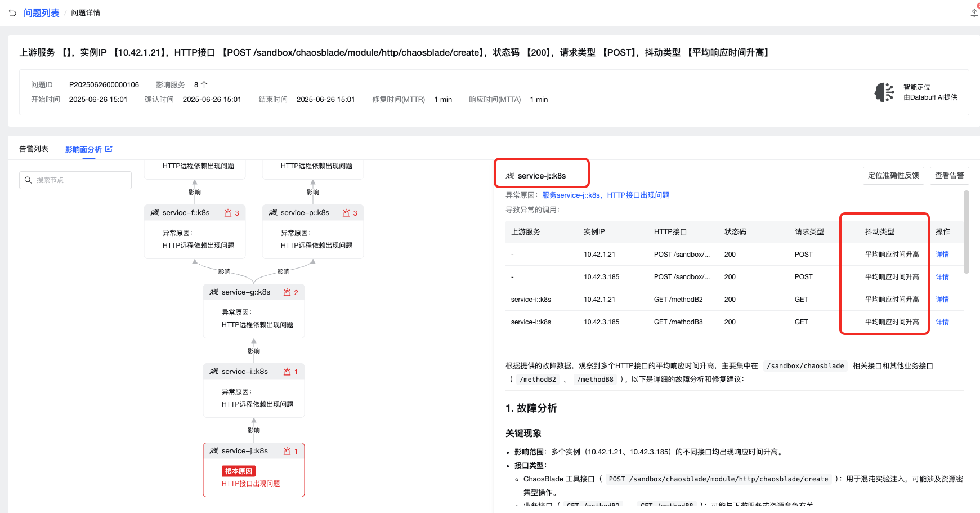Viewport: 980px width, 513px height.
Task: Click the Databuff AI head icon
Action: 884,92
